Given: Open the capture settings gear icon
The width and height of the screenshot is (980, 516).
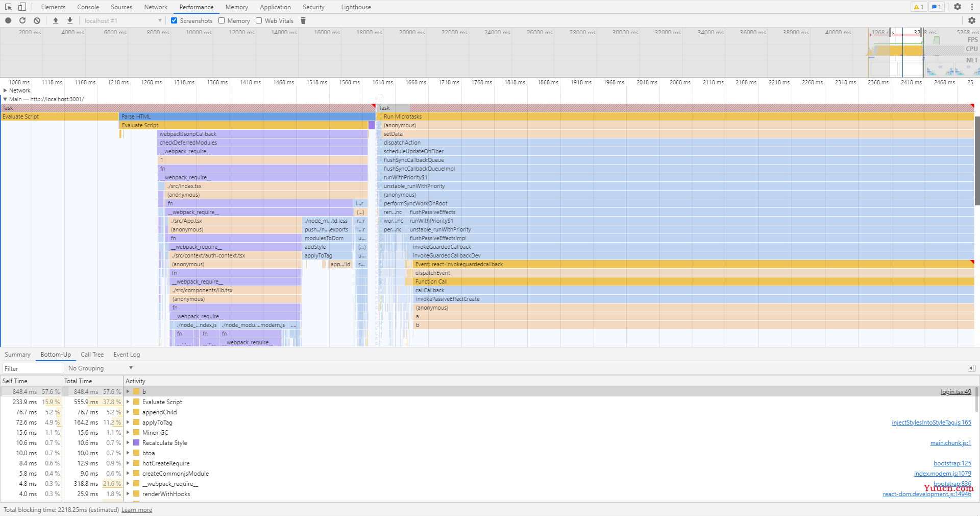Looking at the screenshot, I should pos(972,20).
